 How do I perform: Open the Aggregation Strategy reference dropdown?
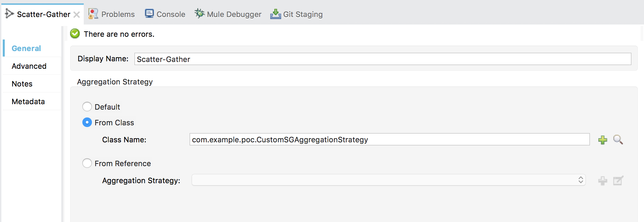388,180
